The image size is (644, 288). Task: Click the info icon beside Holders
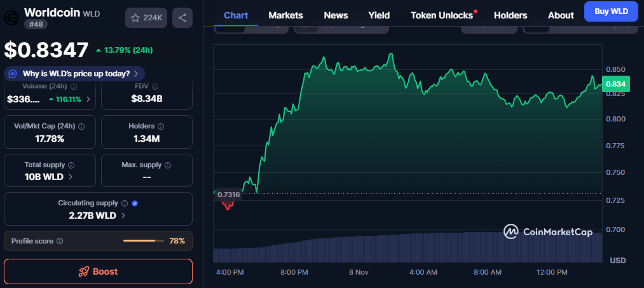coord(160,127)
